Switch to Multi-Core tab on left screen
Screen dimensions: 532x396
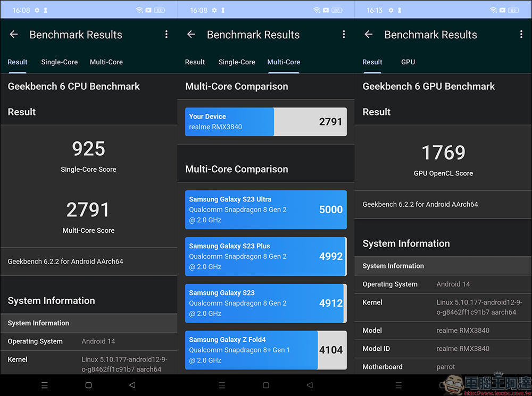point(106,62)
